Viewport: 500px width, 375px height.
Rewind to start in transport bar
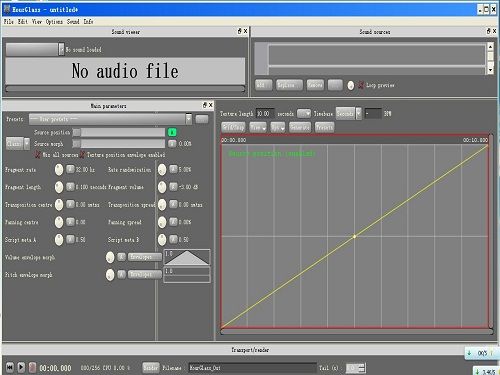coord(10,367)
